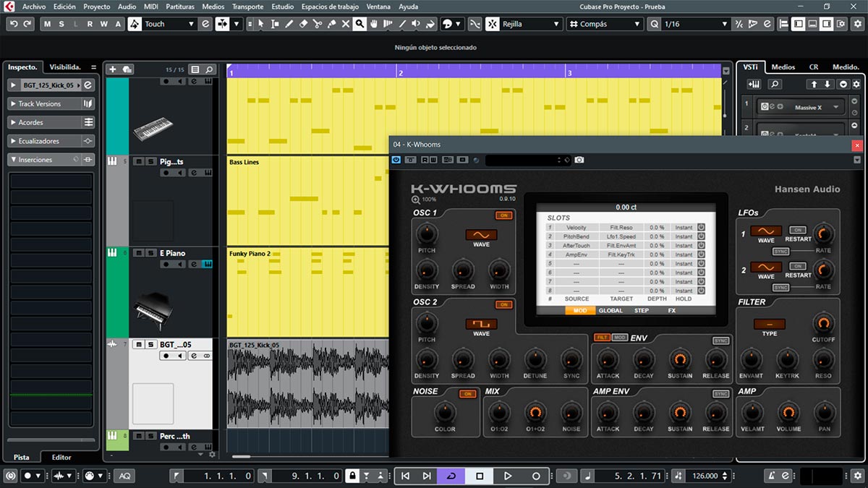Toggle OSC 1 ON switch
Viewport: 868px width, 488px height.
[503, 215]
